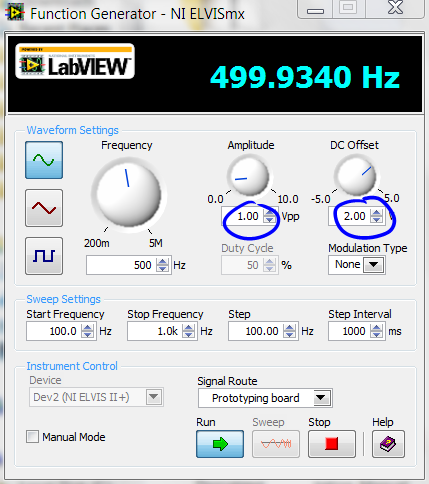429x484 pixels.
Task: Increase Step Interval with the up arrow
Action: 376,327
